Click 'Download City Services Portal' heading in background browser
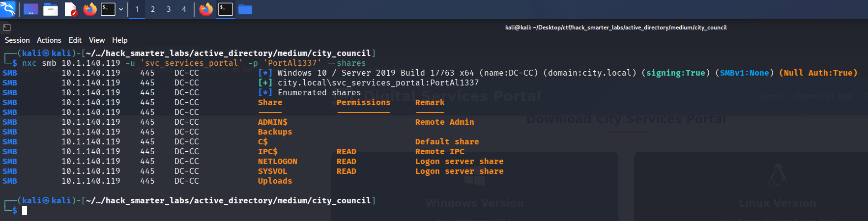 (x=626, y=119)
